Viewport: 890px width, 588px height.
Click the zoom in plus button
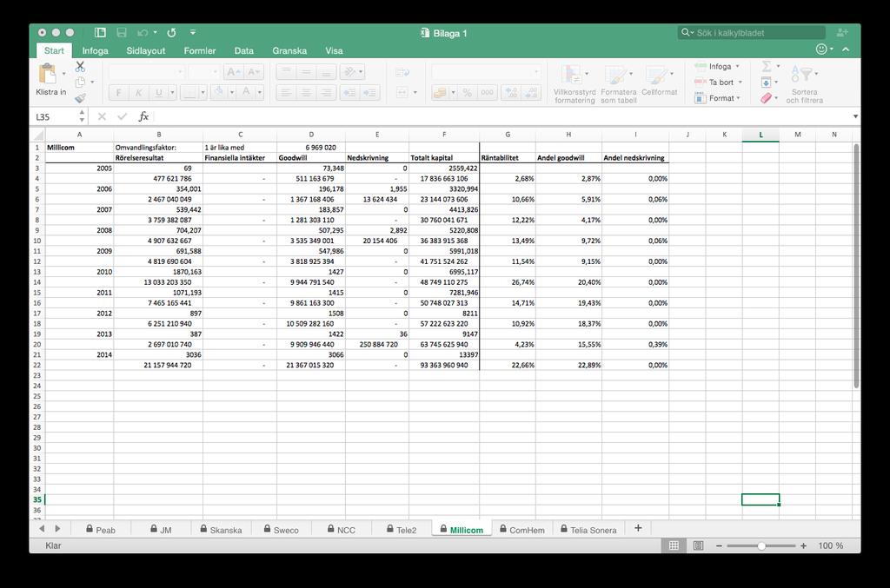pos(803,545)
